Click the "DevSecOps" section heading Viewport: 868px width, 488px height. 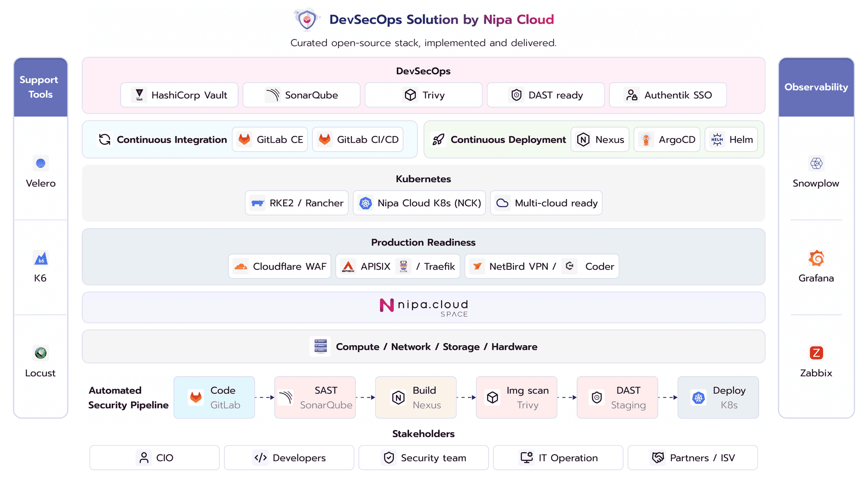[x=423, y=71]
